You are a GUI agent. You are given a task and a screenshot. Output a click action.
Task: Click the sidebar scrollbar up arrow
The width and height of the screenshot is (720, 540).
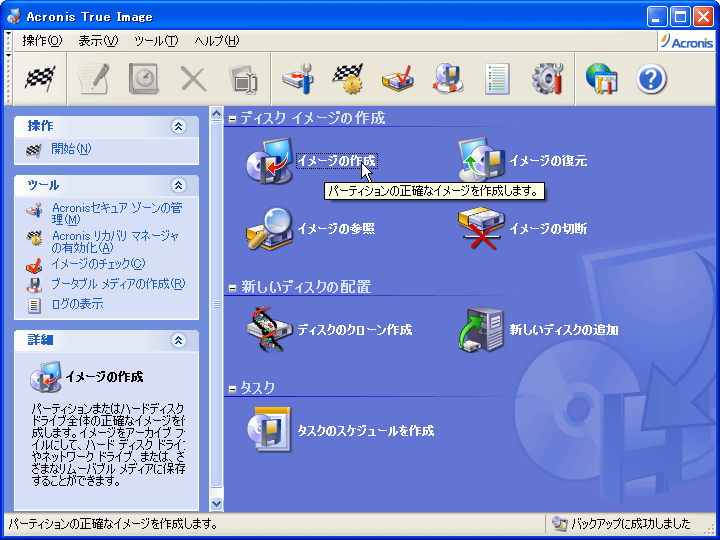(x=216, y=113)
